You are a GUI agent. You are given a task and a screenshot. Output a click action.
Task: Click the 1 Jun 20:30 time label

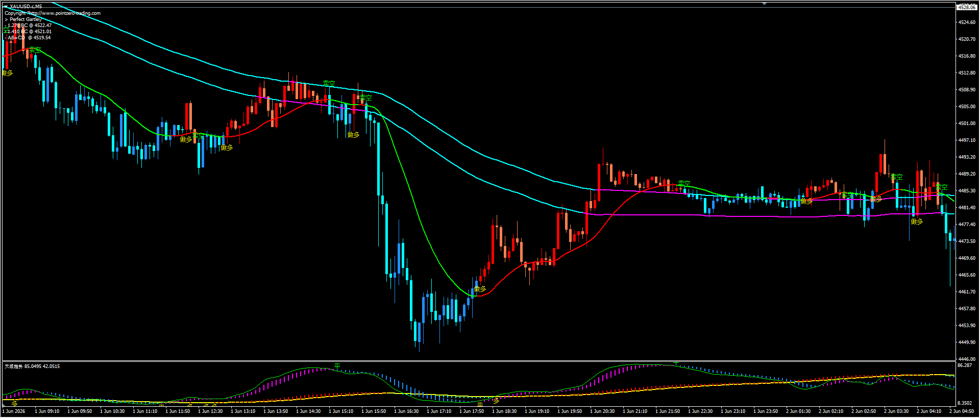tap(602, 411)
